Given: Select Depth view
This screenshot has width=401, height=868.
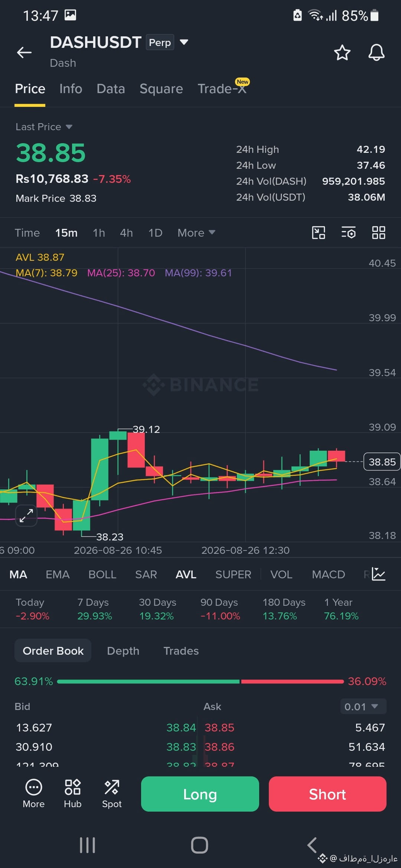Looking at the screenshot, I should (123, 651).
